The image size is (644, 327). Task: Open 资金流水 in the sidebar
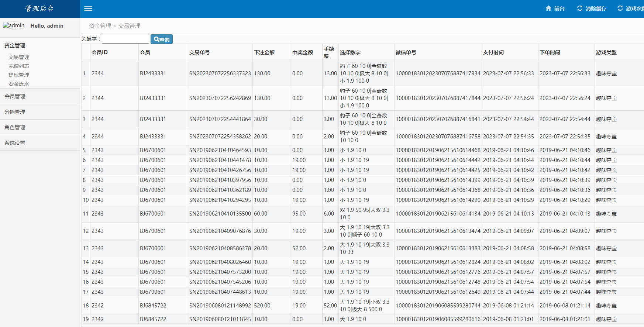(x=19, y=84)
